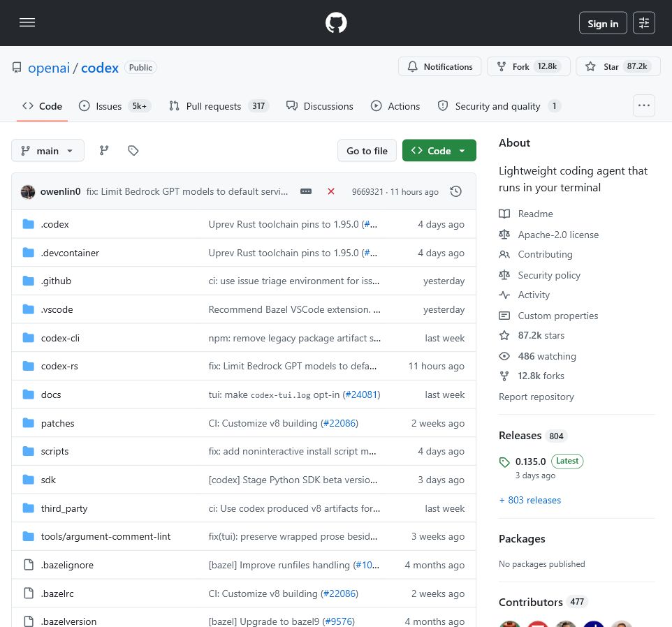Star the codex repository
Viewport: 672px width, 627px height.
[618, 67]
